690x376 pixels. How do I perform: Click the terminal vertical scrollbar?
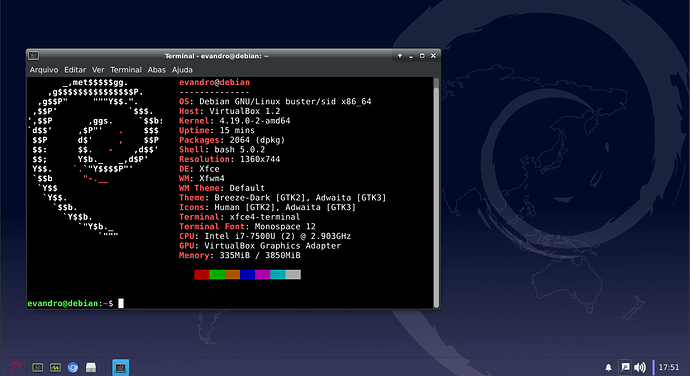click(436, 193)
